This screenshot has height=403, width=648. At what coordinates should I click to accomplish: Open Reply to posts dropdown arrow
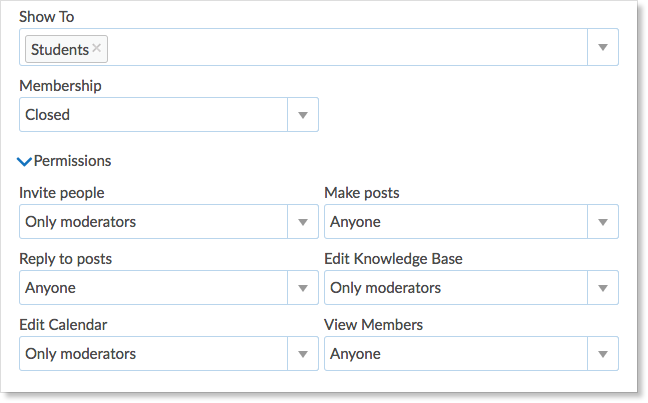302,288
